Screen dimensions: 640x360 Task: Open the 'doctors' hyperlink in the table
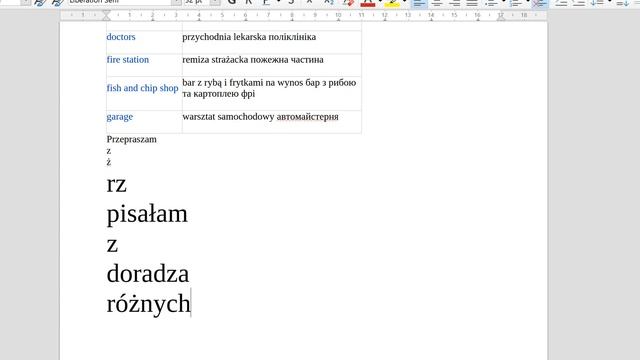point(121,37)
